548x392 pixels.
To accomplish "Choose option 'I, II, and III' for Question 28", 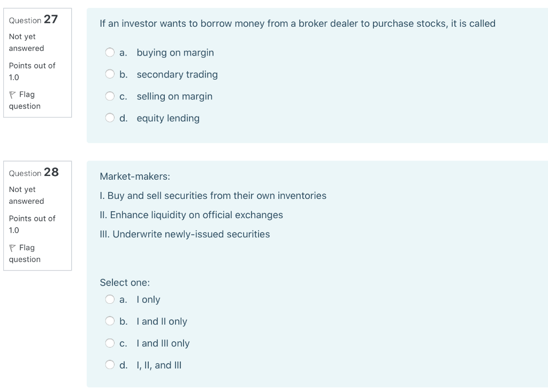I will pos(110,364).
